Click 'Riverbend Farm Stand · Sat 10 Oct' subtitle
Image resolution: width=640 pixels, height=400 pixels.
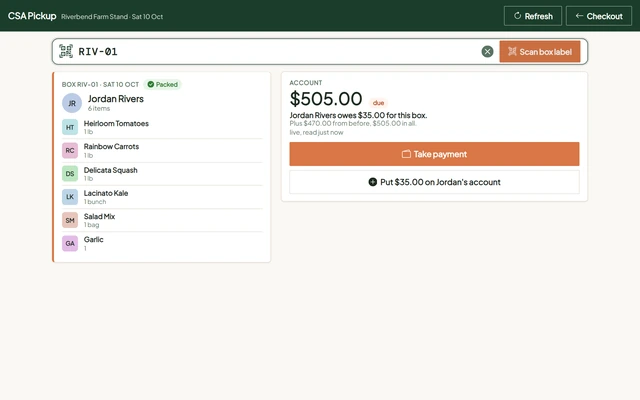tap(112, 17)
